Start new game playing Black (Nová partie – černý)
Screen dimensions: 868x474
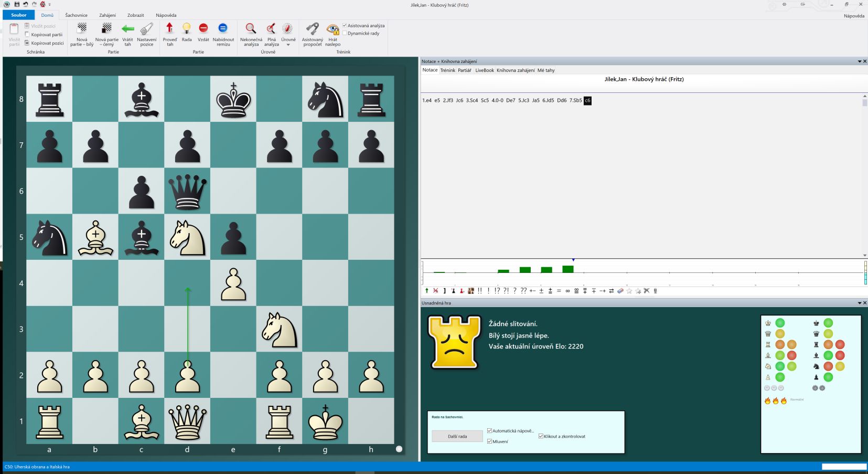(107, 35)
